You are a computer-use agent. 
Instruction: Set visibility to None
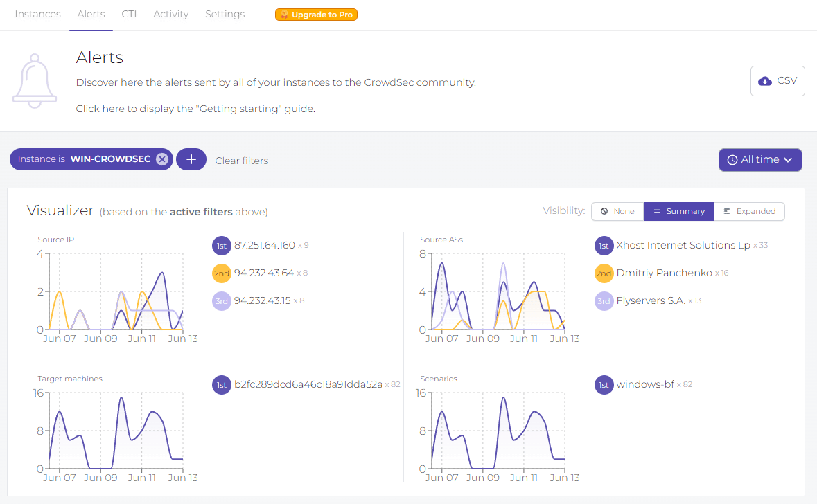click(617, 211)
